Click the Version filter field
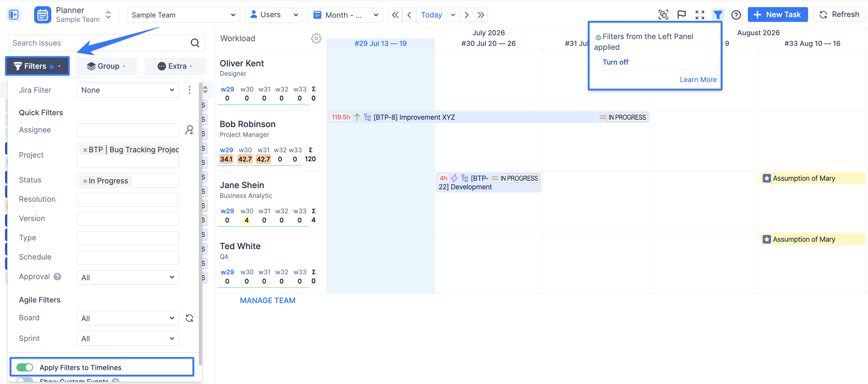 coord(128,219)
